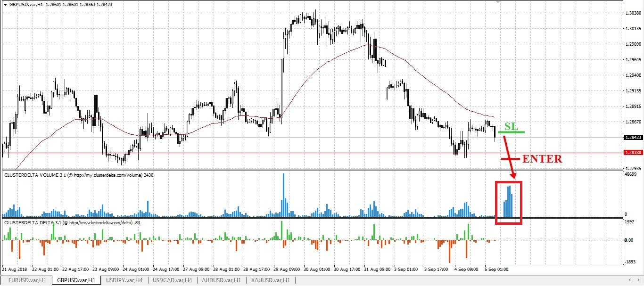The width and height of the screenshot is (644, 286).
Task: Click the 4 Sep 09:00 time label
Action: [466, 270]
